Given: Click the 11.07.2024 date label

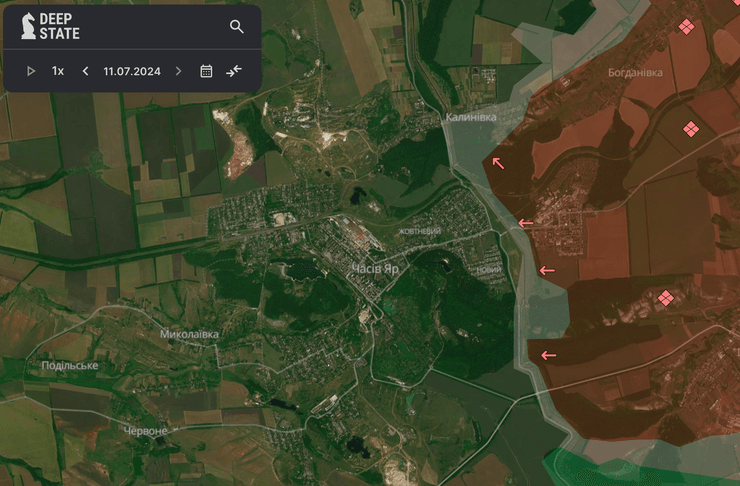Looking at the screenshot, I should (132, 71).
